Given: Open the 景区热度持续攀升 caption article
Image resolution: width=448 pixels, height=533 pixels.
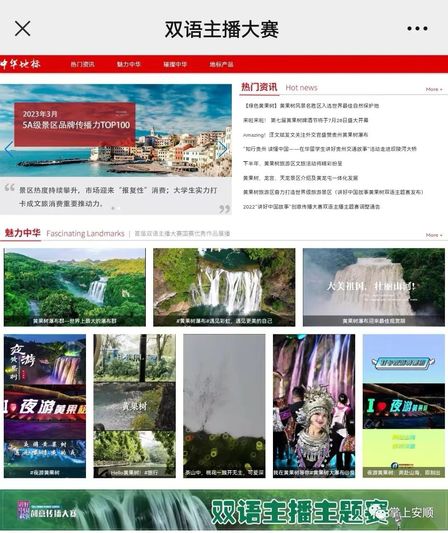Looking at the screenshot, I should [118, 197].
